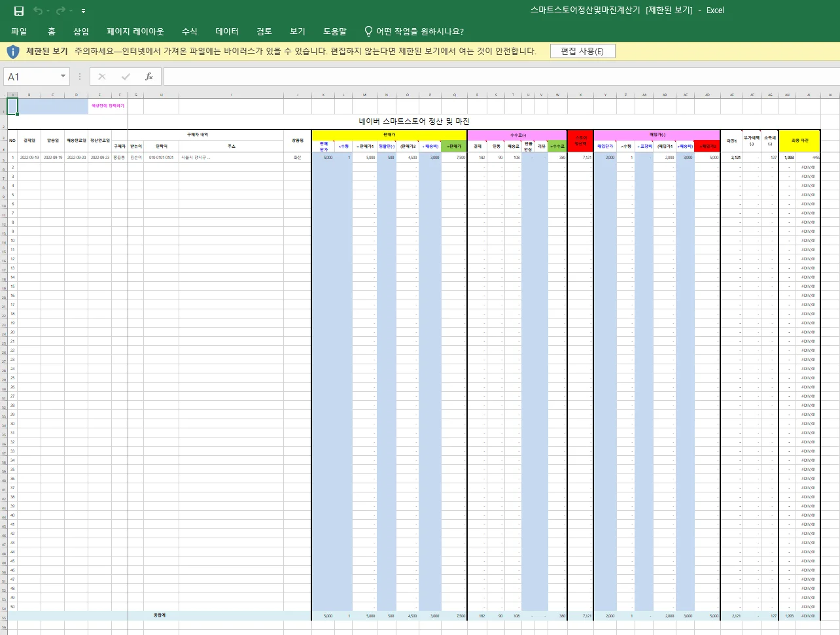Click the 부가세액 header cell
Image resolution: width=840 pixels, height=635 pixels.
[x=752, y=141]
